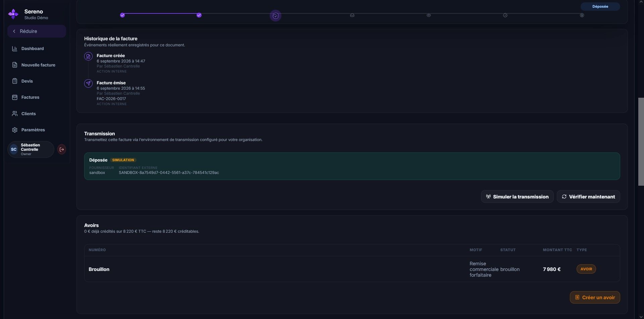Screen dimensions: 644x319
Task: Click the inbox step icon in the progress tracker
Action: point(352,15)
